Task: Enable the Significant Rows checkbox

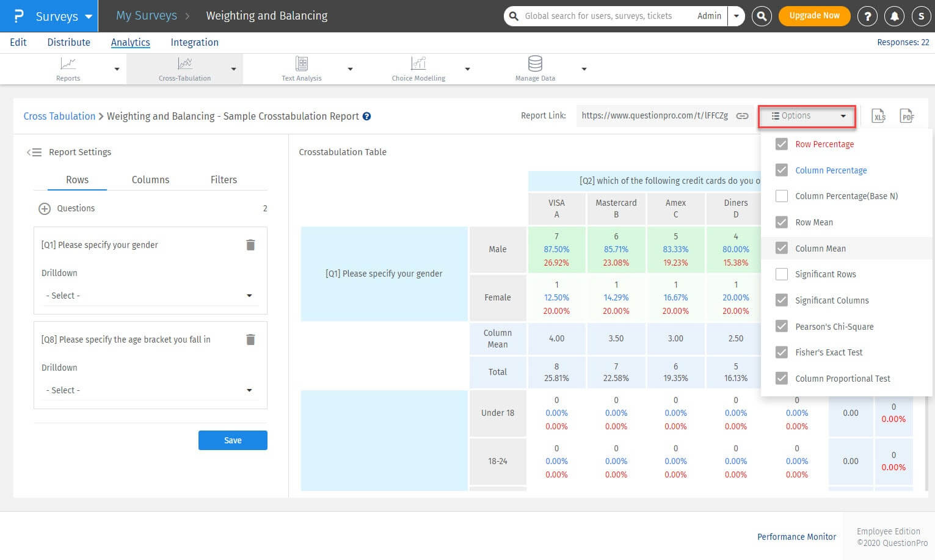Action: pyautogui.click(x=781, y=274)
